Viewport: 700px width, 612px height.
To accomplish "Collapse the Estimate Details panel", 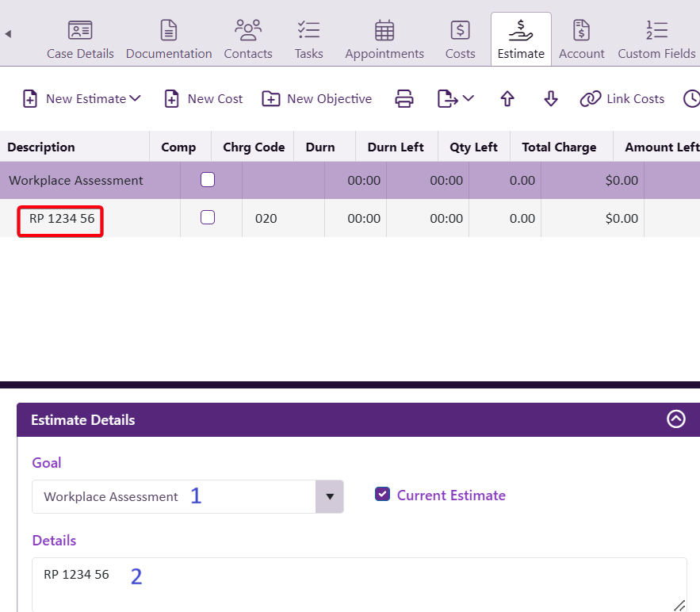I will coord(675,419).
